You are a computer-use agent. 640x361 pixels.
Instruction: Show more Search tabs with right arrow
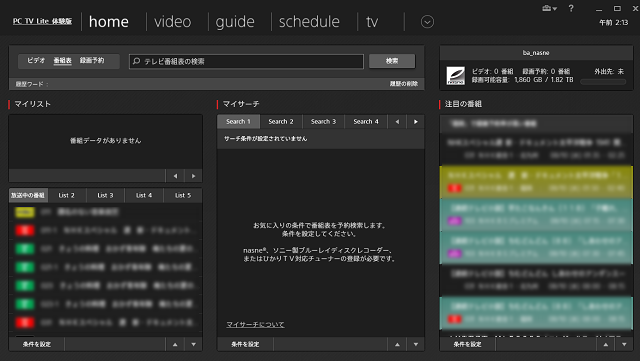click(416, 122)
